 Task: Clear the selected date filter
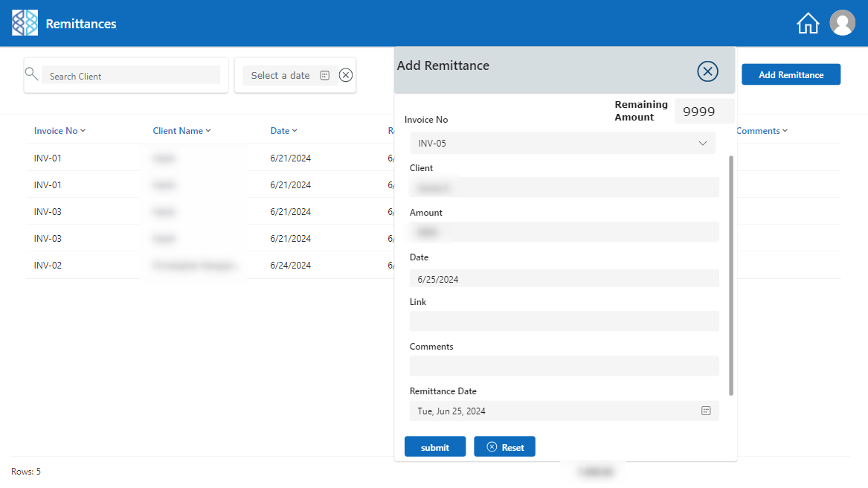(x=346, y=75)
